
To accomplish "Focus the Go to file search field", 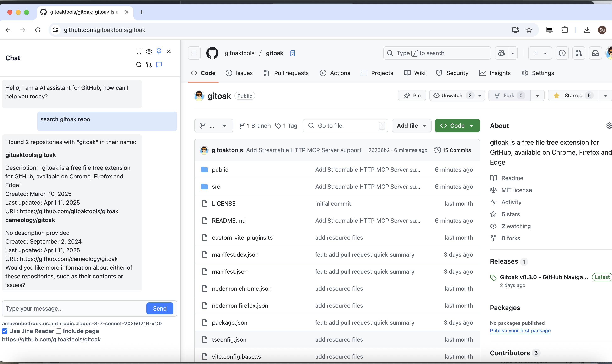I will (x=345, y=126).
